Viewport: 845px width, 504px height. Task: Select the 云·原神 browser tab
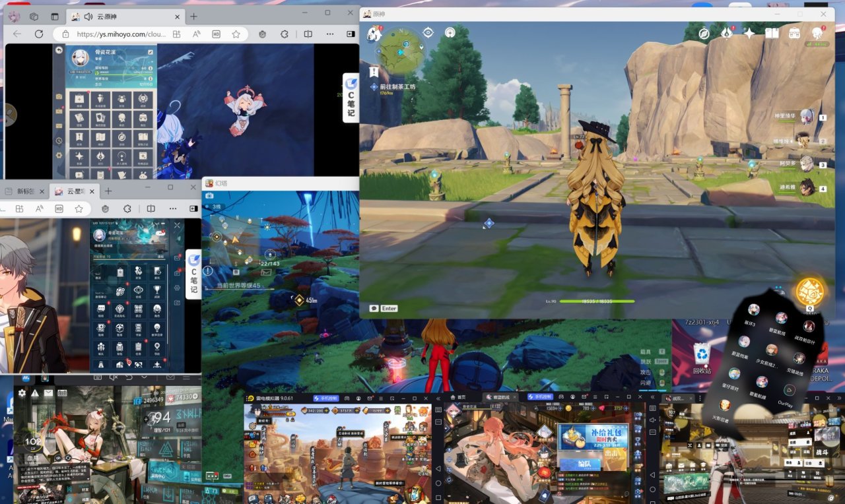point(125,16)
